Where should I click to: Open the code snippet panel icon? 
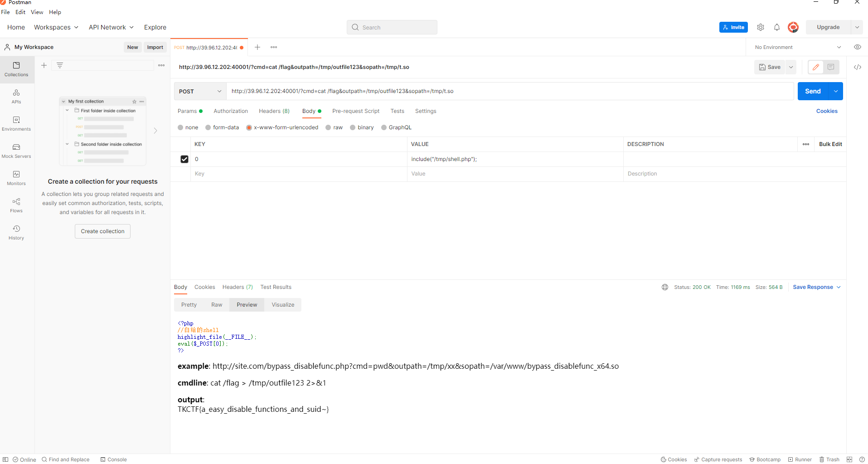(858, 67)
